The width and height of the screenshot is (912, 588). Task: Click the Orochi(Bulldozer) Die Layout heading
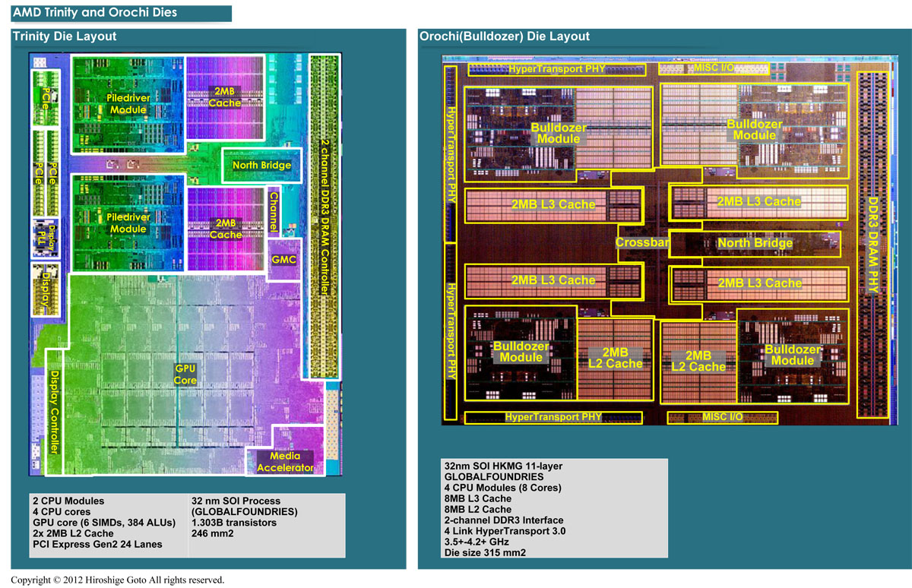504,36
